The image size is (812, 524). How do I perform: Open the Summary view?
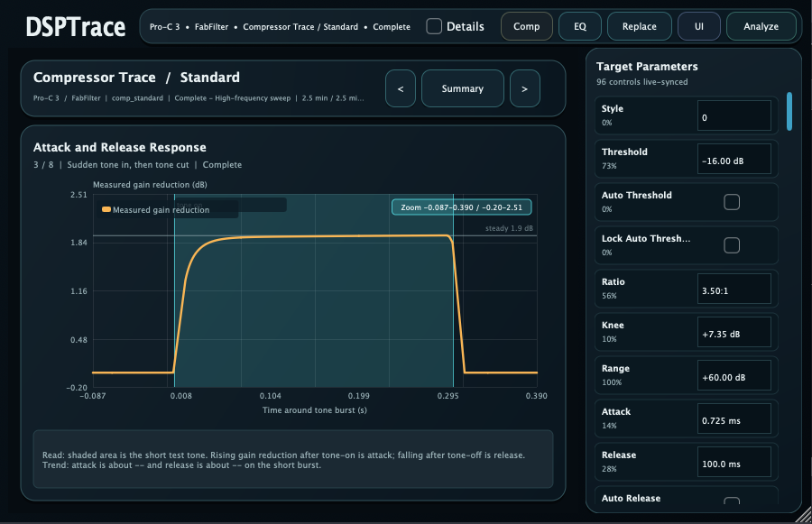(463, 88)
